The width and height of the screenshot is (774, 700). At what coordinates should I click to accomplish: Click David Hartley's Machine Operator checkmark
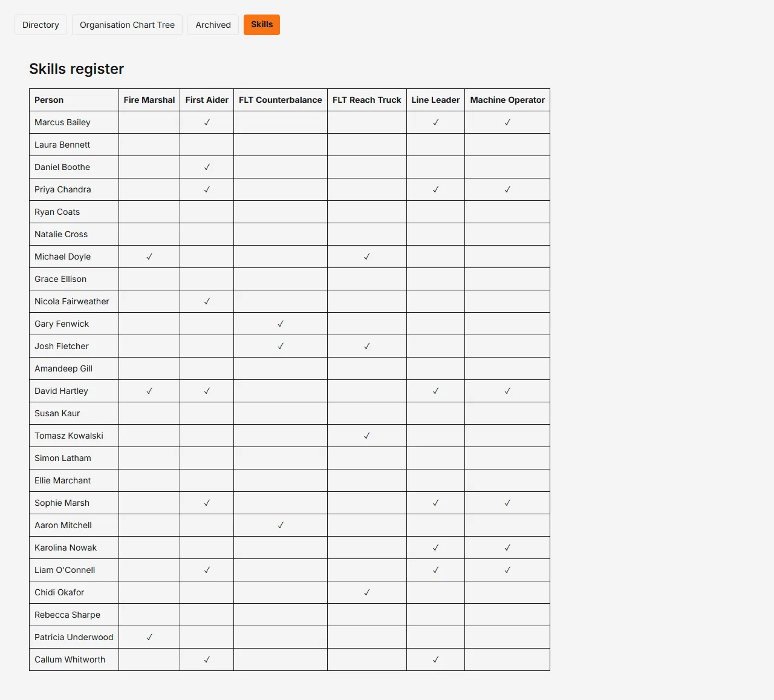pyautogui.click(x=507, y=391)
